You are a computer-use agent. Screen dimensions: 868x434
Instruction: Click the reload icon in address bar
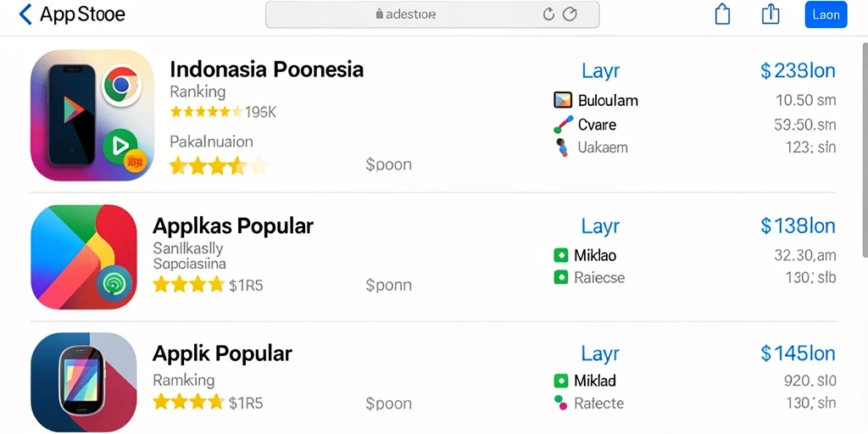pos(548,14)
